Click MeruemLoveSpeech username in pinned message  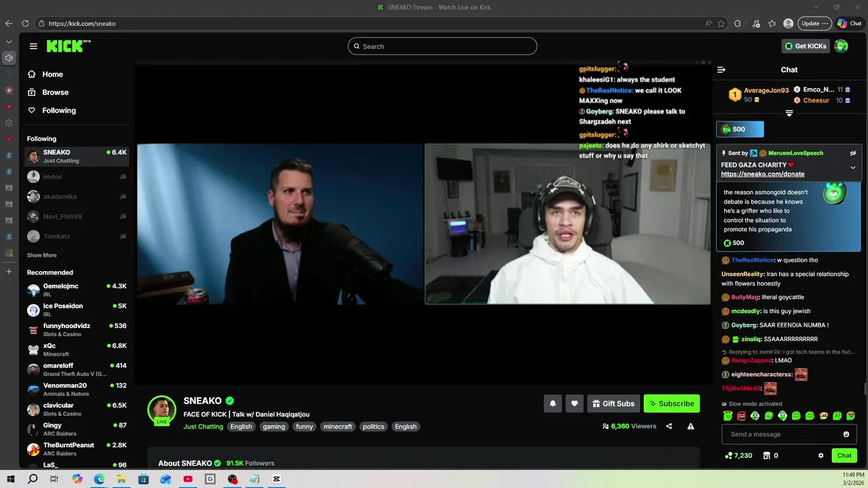point(795,153)
